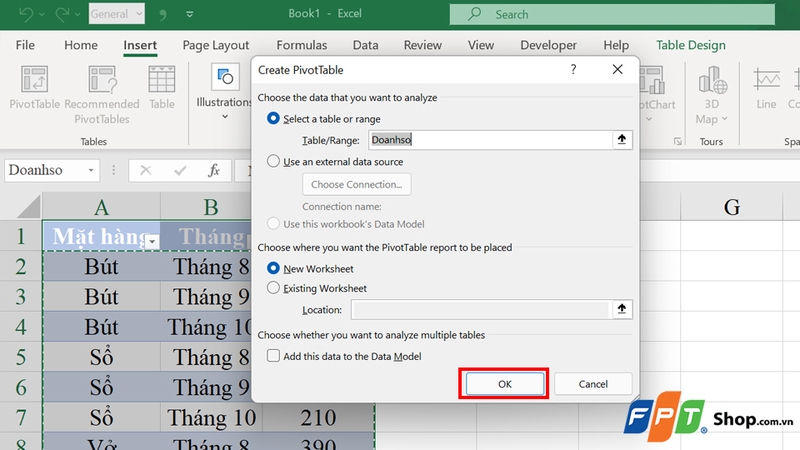Close the Create PivotTable dialog
The height and width of the screenshot is (450, 800).
(617, 69)
